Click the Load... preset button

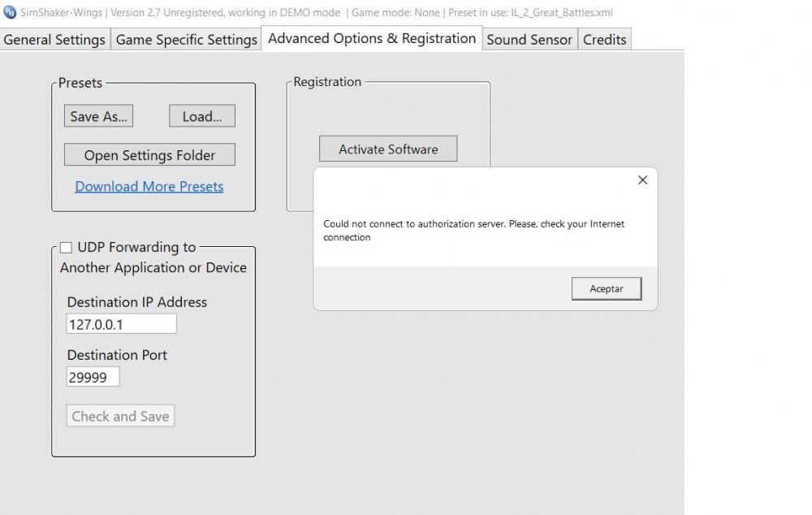click(202, 116)
